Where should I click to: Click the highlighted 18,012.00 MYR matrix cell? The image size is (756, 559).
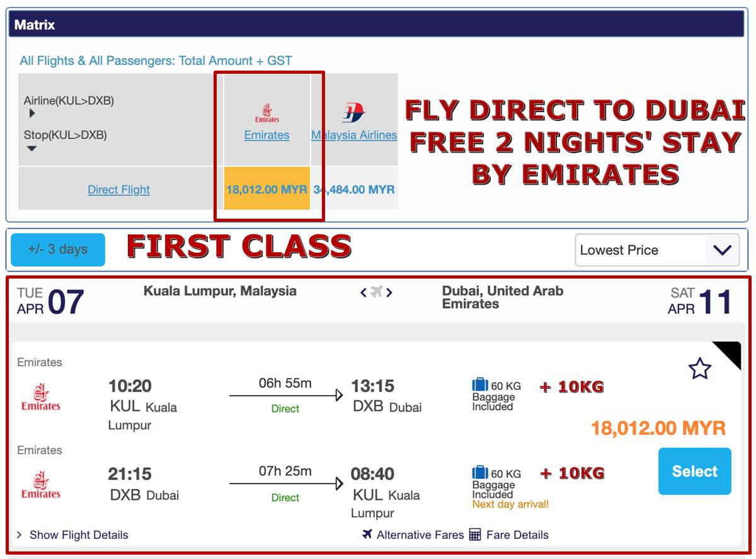coord(267,188)
